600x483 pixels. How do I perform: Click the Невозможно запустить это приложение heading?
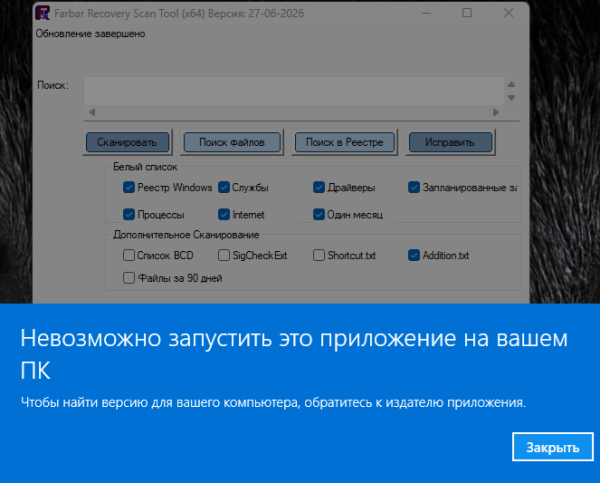click(294, 354)
